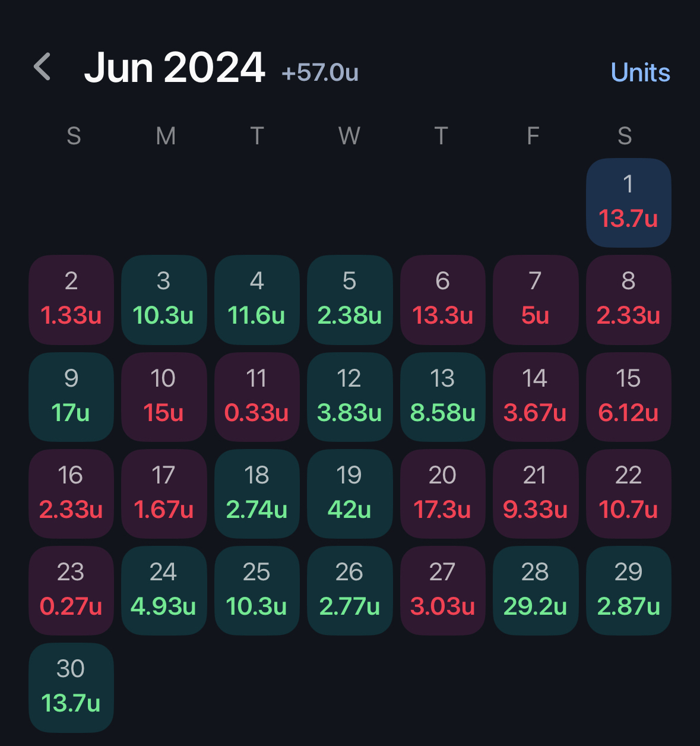Image resolution: width=700 pixels, height=746 pixels.
Task: Tap day 25 showing 10.3u
Action: click(257, 590)
